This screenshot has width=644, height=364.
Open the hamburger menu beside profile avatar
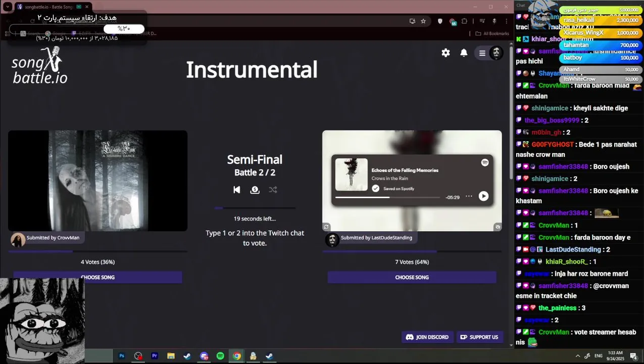pos(482,53)
